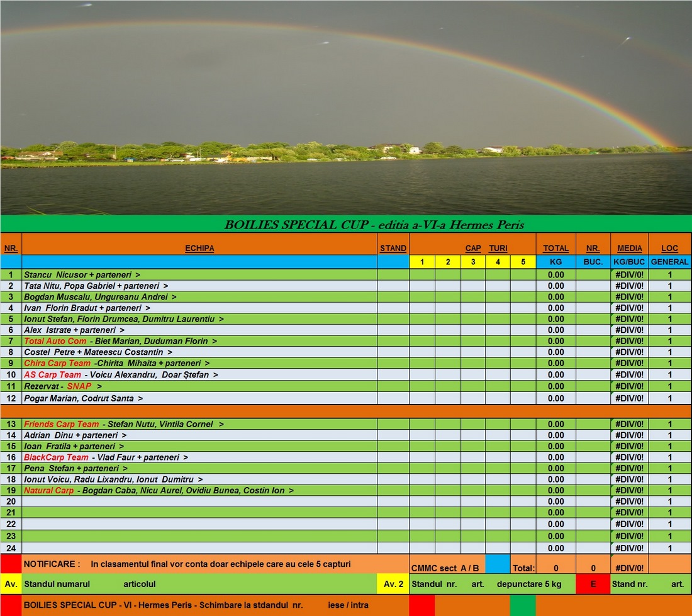692x616 pixels.
Task: Click the ECHIPA column header
Action: (199, 248)
